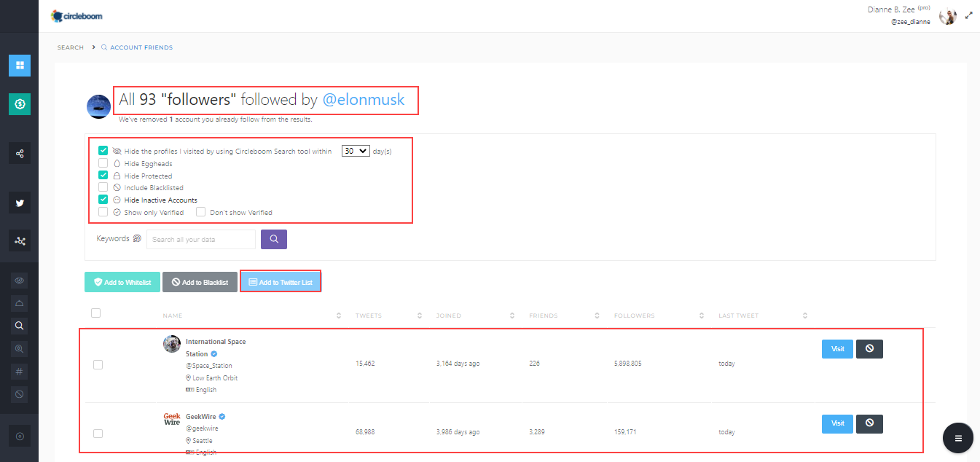Click the 159,171 followers value
Screen dimensions: 980x462
[625, 432]
